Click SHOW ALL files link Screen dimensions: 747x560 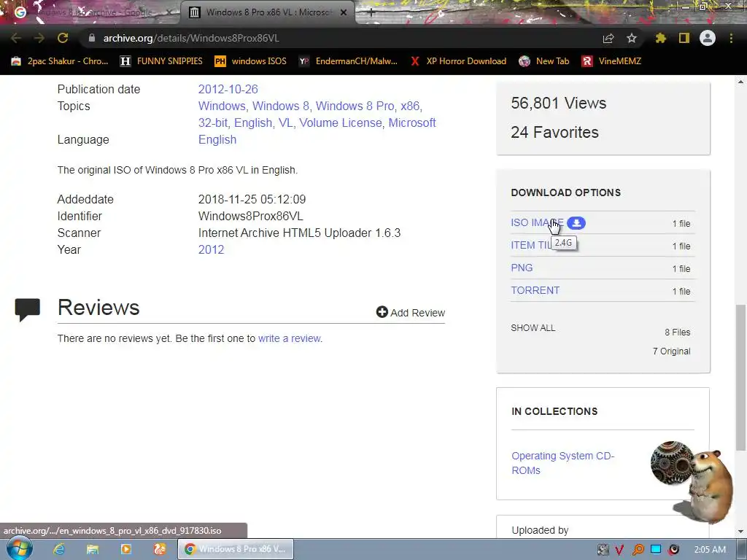[x=533, y=327]
